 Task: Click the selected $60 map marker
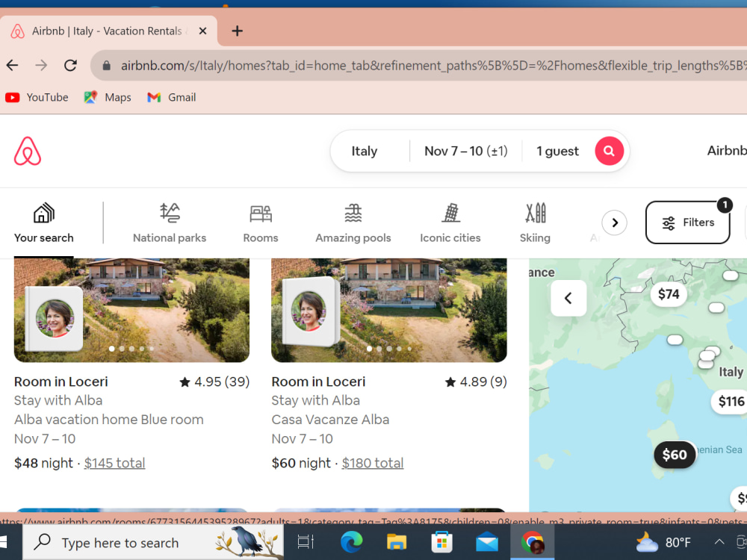tap(675, 454)
